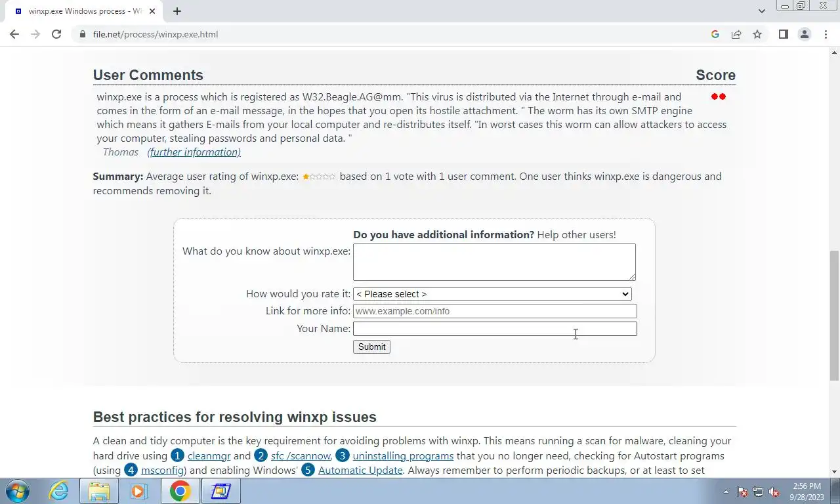
Task: Focus the winxp.exe comment text area
Action: (x=494, y=262)
